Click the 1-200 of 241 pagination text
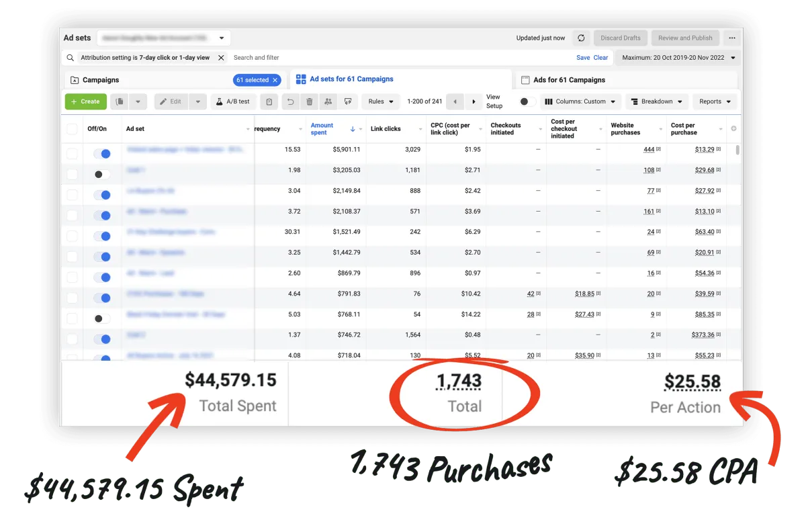 [424, 101]
